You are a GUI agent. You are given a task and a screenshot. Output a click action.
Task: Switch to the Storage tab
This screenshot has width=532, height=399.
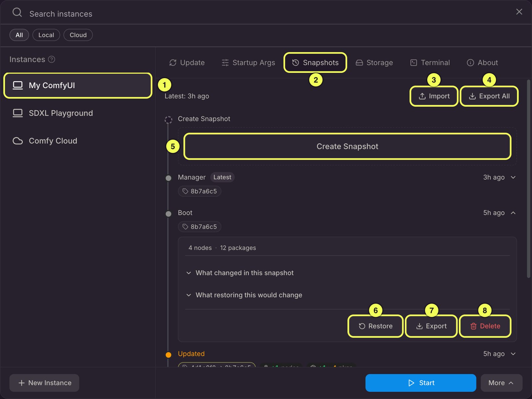pyautogui.click(x=374, y=63)
